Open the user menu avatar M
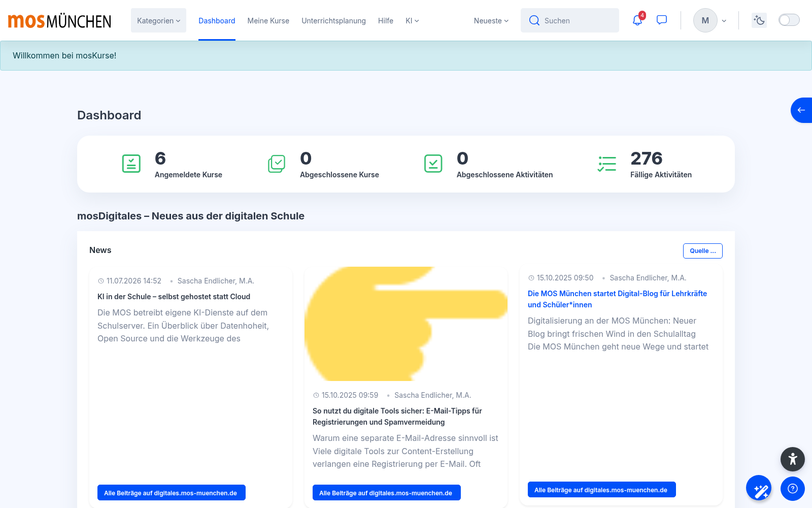The height and width of the screenshot is (508, 812). [x=705, y=20]
